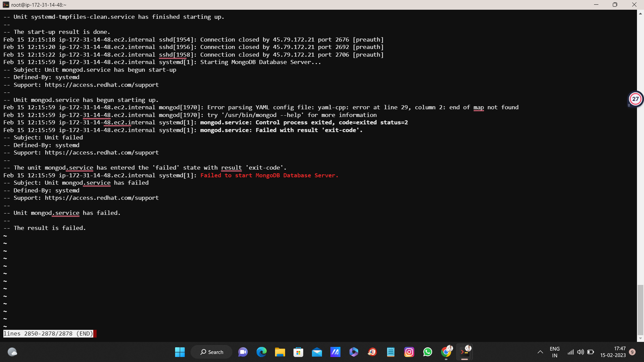Open the Windows Start menu

[180, 352]
